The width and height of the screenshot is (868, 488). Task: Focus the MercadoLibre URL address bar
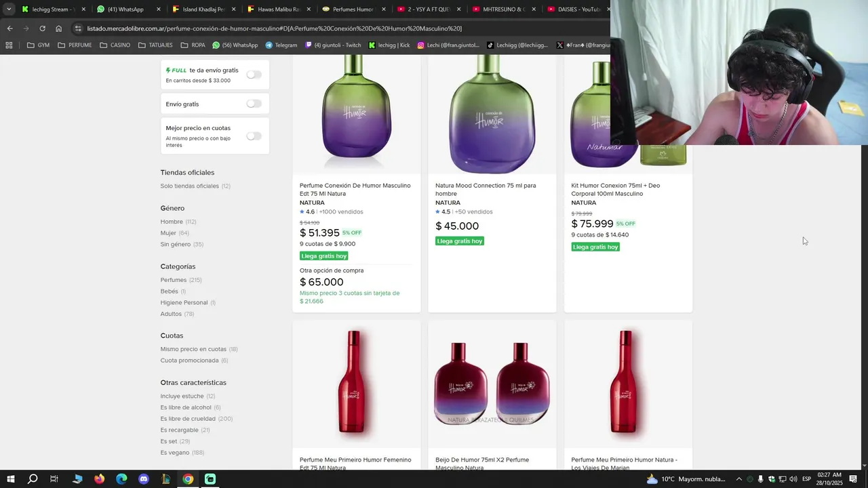[339, 28]
